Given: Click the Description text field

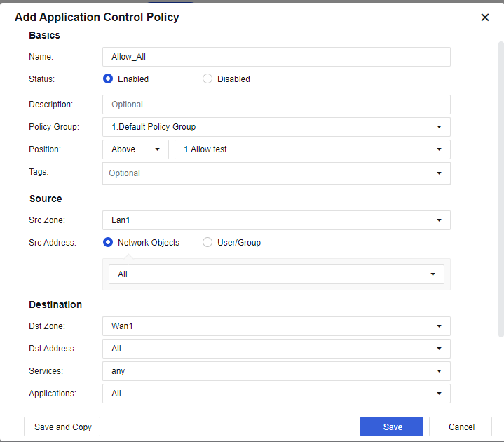Looking at the screenshot, I should point(276,105).
